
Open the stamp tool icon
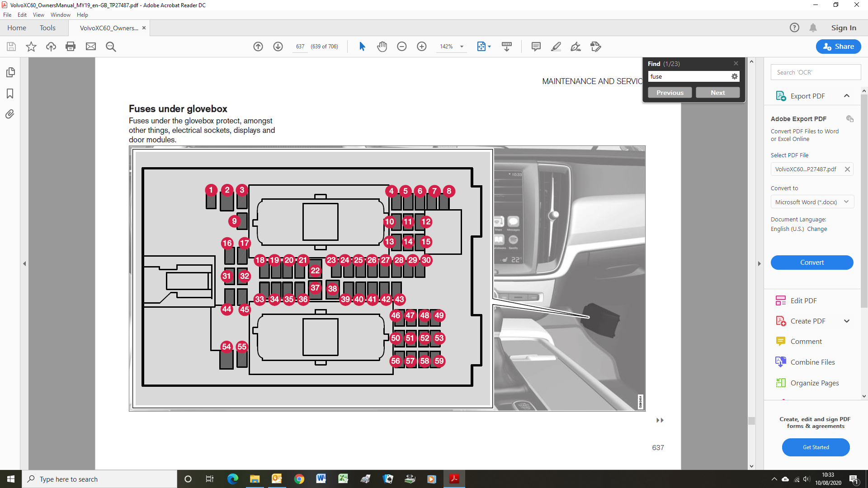tap(596, 47)
